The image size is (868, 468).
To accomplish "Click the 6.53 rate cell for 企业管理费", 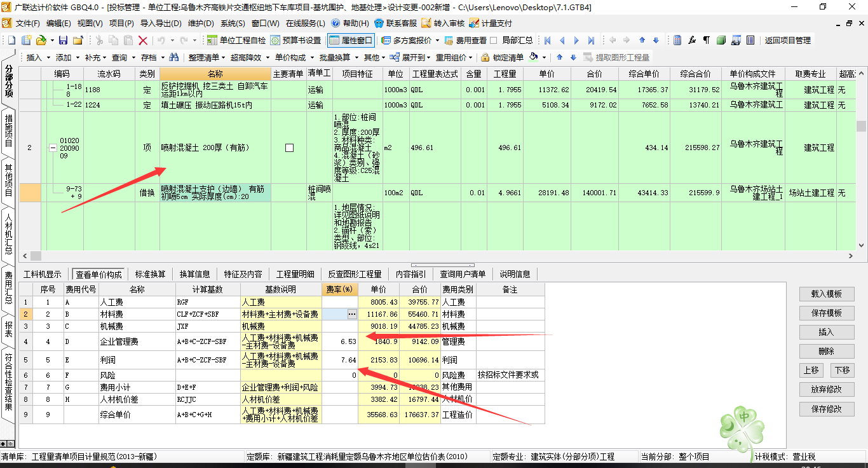I will tap(340, 341).
